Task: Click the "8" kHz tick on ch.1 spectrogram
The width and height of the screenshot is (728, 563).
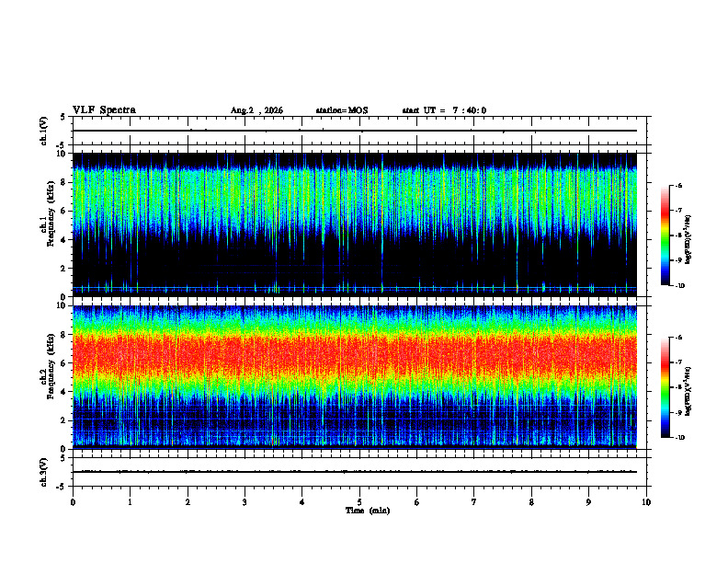Action: coord(65,182)
